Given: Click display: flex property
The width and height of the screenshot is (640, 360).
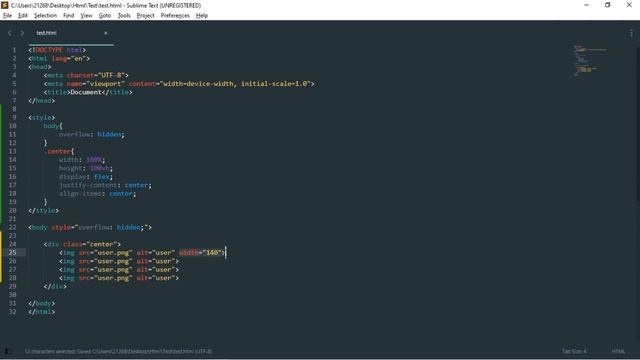Looking at the screenshot, I should point(85,177).
